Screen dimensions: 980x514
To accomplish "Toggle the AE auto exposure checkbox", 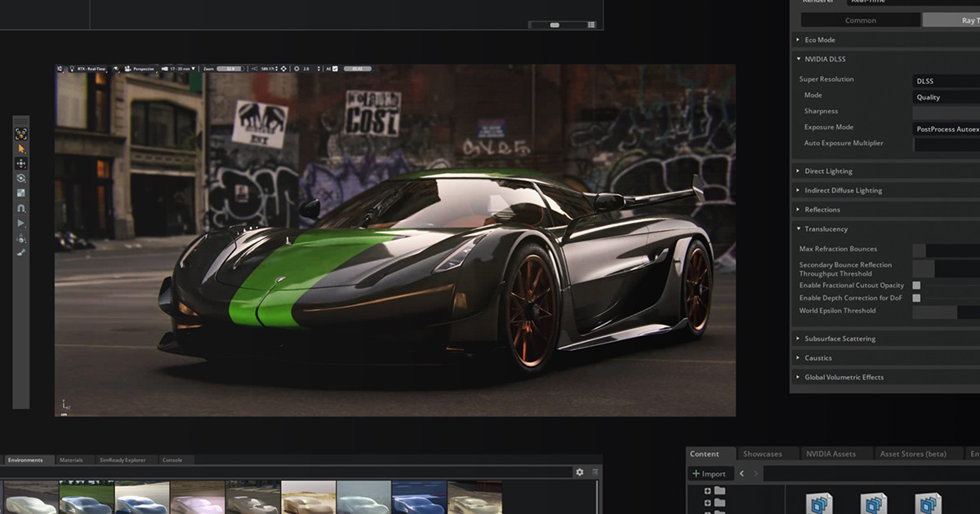I will pyautogui.click(x=334, y=69).
